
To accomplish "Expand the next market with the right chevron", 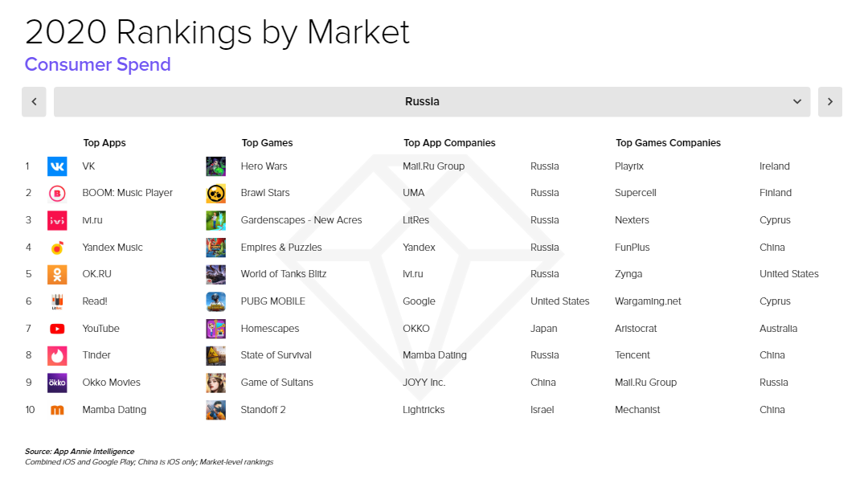I will [x=829, y=101].
